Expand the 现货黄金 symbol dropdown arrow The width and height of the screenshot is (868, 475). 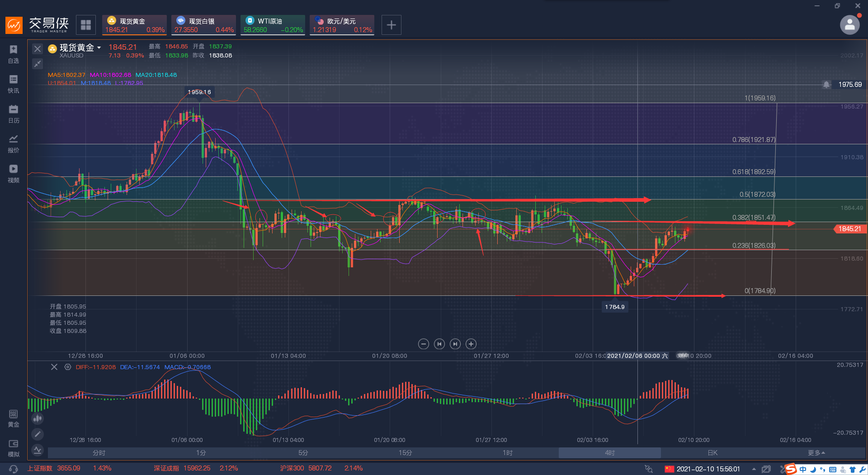click(99, 47)
